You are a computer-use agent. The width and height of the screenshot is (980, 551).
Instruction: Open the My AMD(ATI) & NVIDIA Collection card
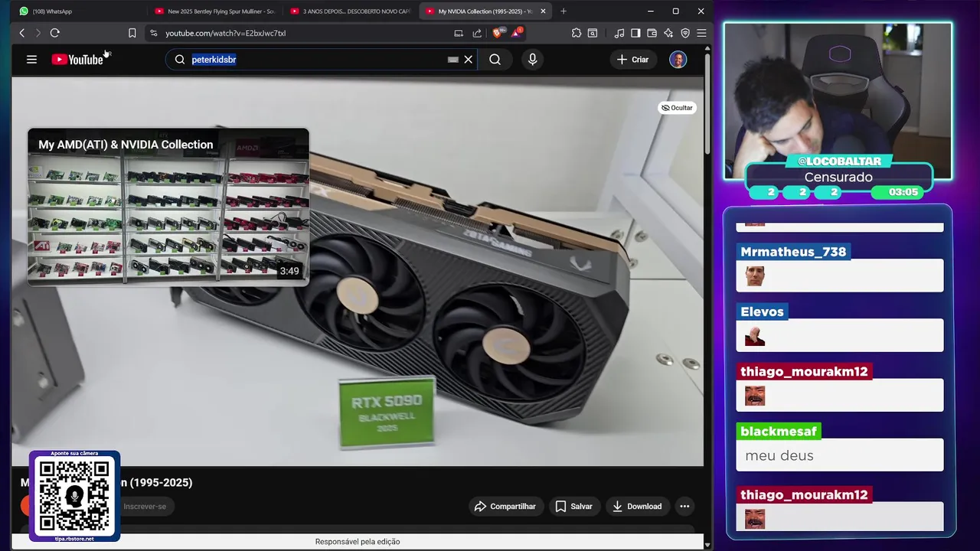pyautogui.click(x=168, y=207)
